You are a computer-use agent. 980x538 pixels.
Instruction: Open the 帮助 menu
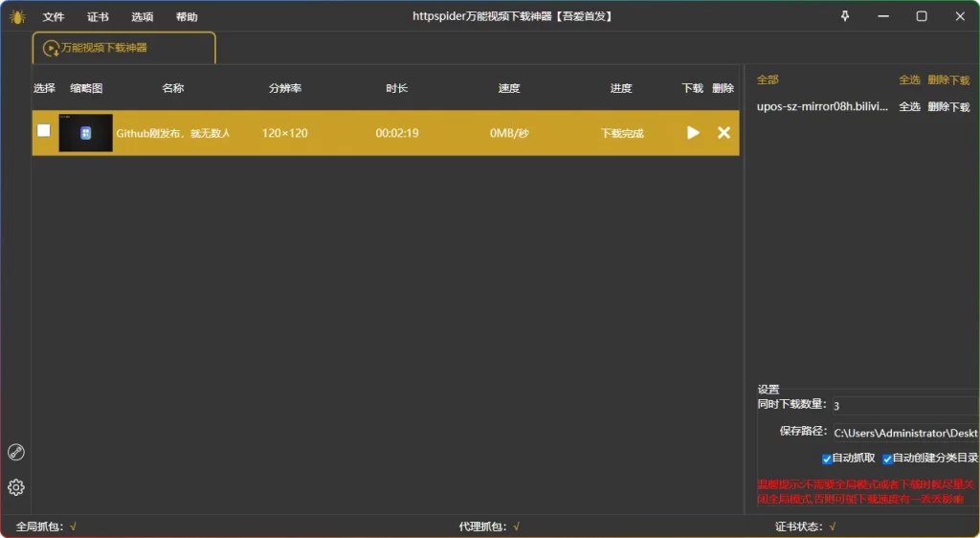(x=188, y=17)
